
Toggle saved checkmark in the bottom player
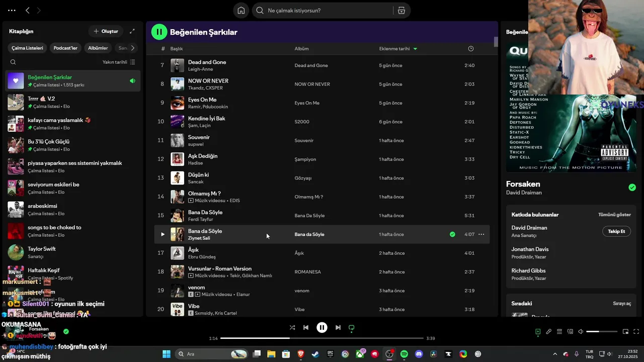pyautogui.click(x=66, y=332)
